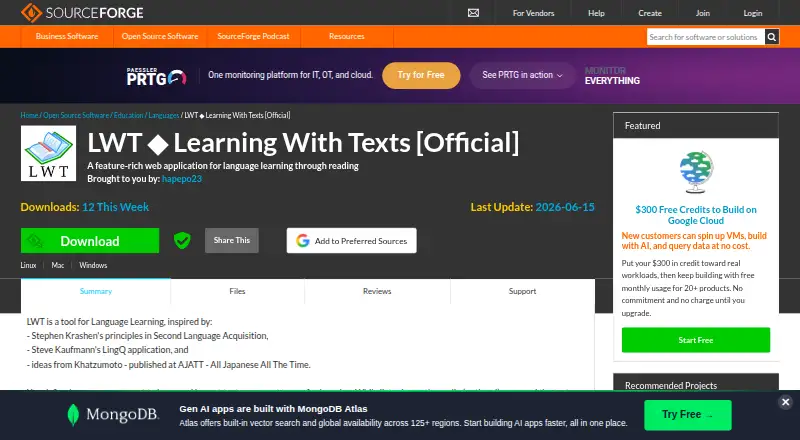
Task: Open the Open Source Software menu
Action: click(160, 36)
